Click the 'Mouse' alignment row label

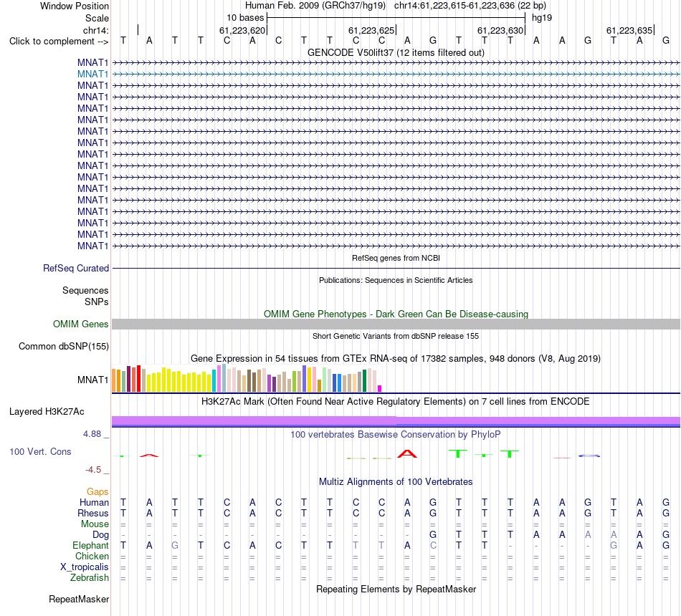pyautogui.click(x=95, y=524)
